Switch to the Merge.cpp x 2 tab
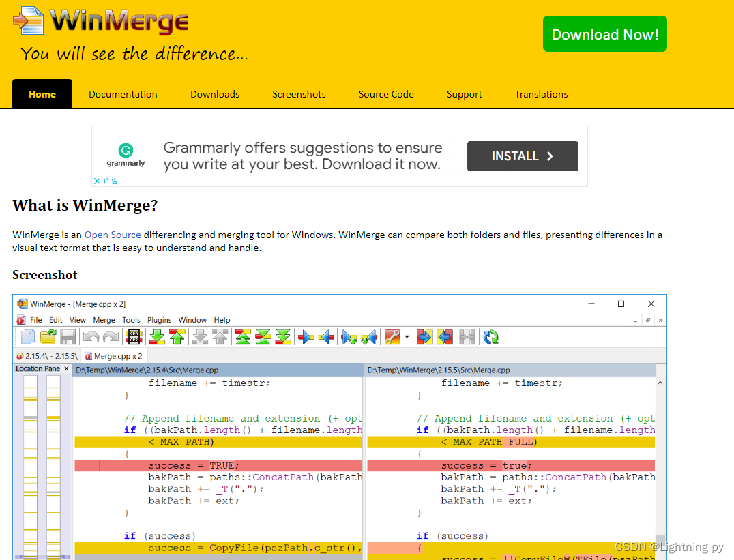734x560 pixels. pyautogui.click(x=114, y=356)
